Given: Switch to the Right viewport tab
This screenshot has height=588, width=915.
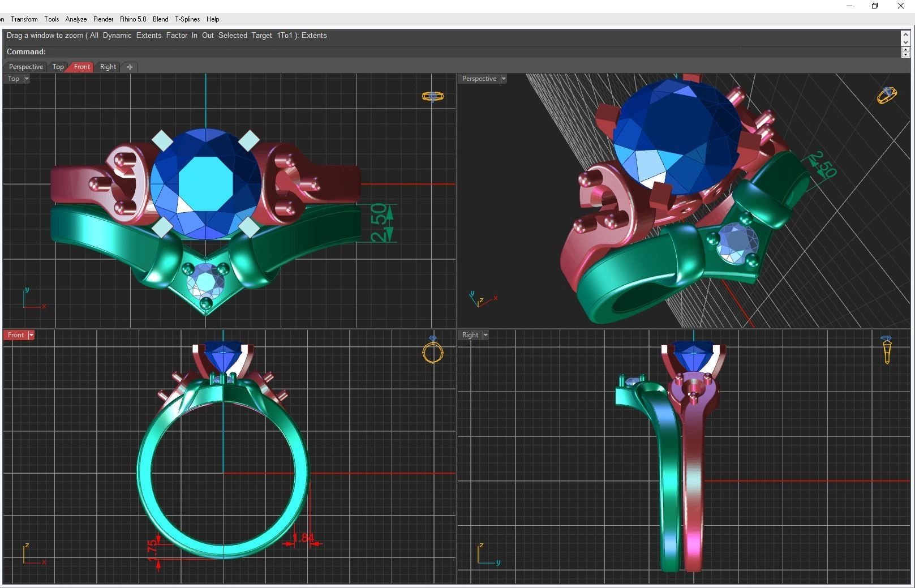Looking at the screenshot, I should (108, 67).
